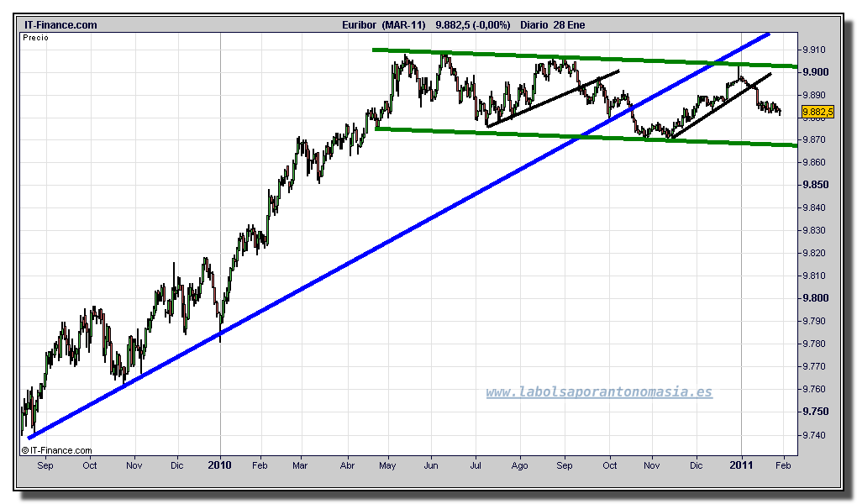
Task: Click the 9.870 price axis label
Action: tap(815, 140)
